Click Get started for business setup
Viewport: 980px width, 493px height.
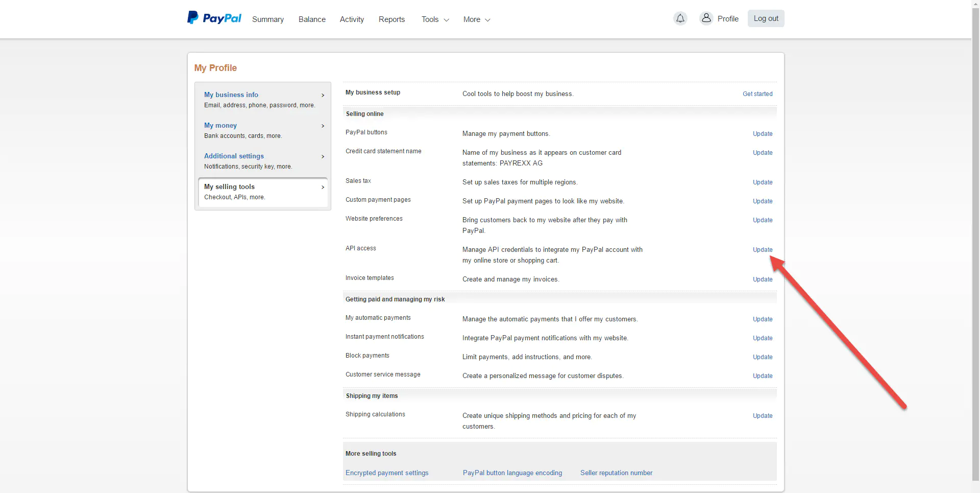tap(757, 94)
